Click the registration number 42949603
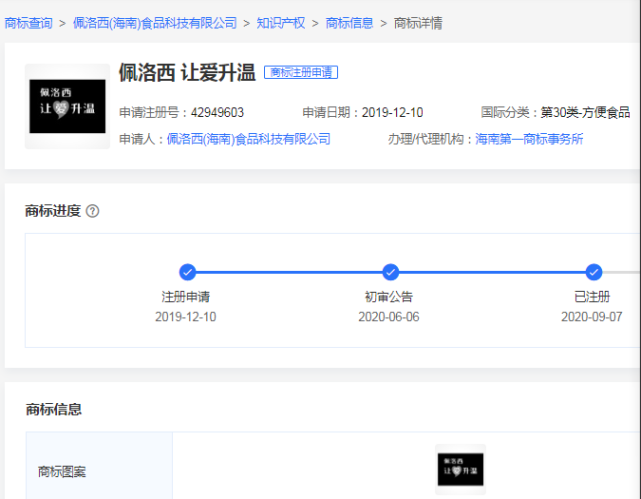This screenshot has height=499, width=641. tap(217, 112)
